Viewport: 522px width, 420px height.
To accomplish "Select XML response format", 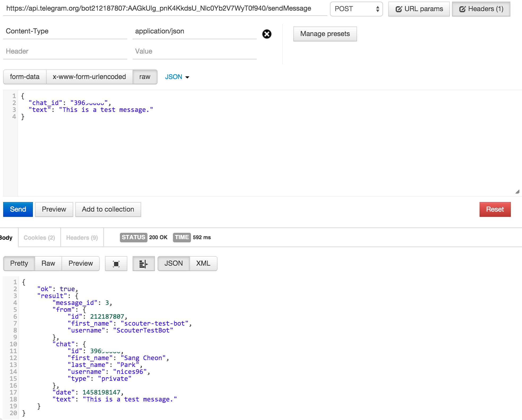I will tap(203, 263).
